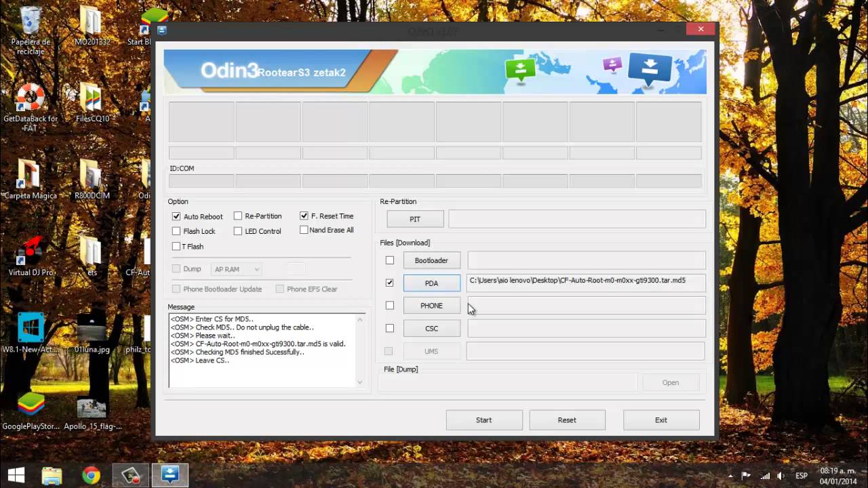Click 'Leave CS..' message line
This screenshot has height=488, width=868.
coord(200,361)
